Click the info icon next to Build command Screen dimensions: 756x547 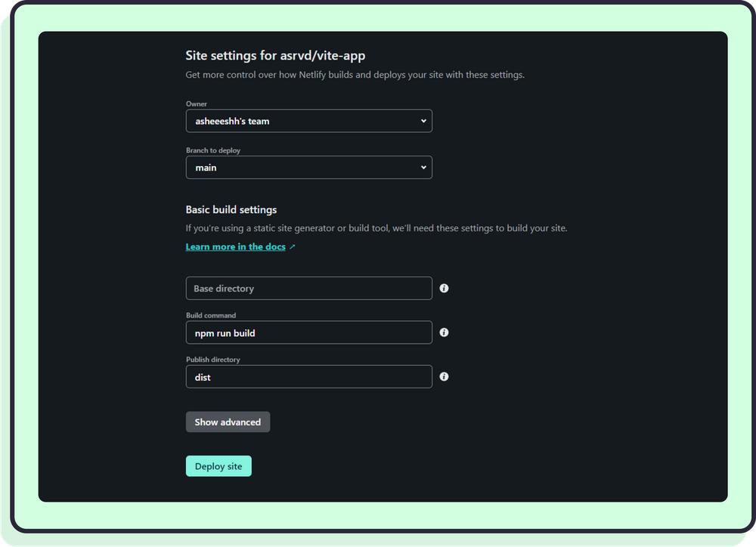444,332
